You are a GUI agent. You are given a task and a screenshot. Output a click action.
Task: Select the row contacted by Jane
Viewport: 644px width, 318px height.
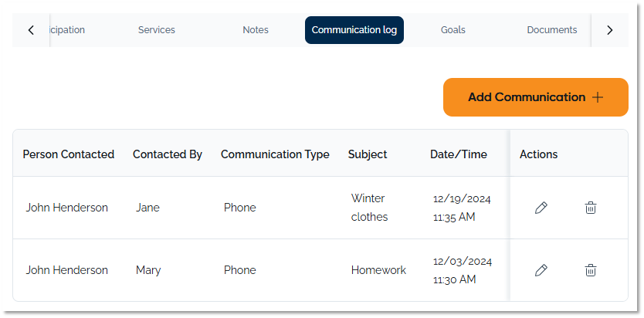[x=147, y=208]
